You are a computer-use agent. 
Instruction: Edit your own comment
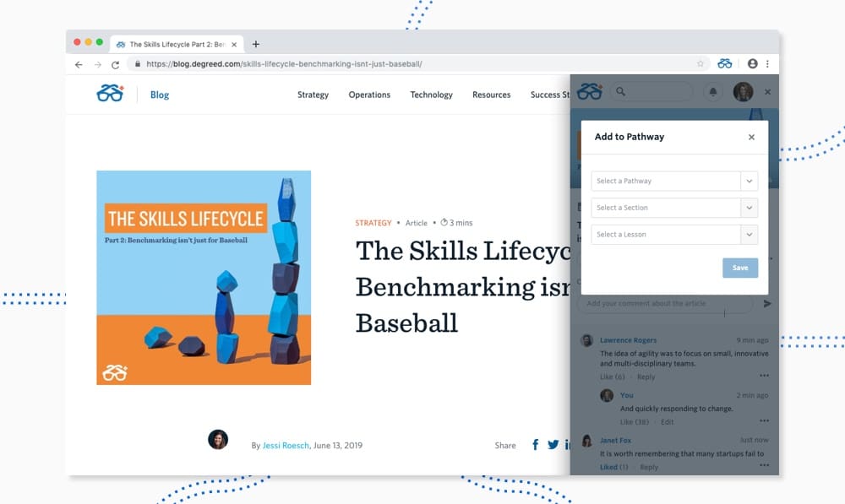pos(668,422)
